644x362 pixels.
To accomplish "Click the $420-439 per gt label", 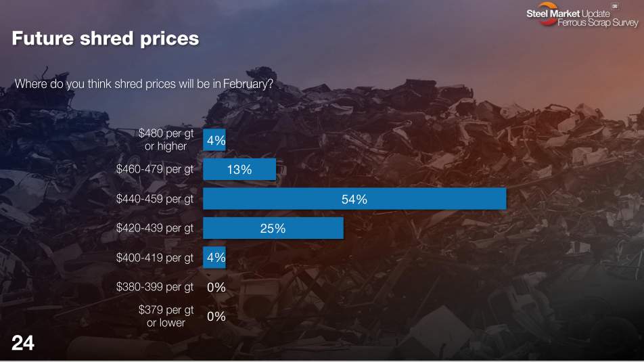I will pos(155,229).
